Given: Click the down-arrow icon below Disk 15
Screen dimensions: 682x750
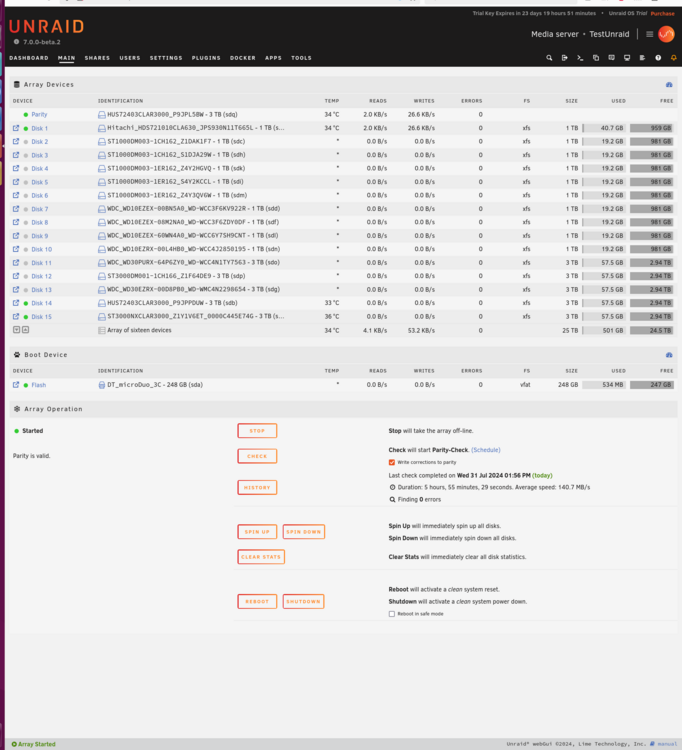Looking at the screenshot, I should pos(16,330).
